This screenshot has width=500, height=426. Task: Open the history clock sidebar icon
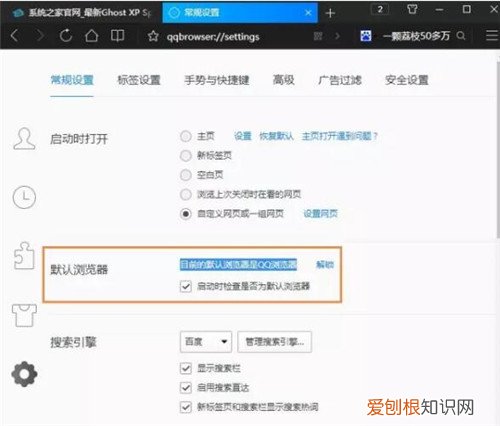24,198
